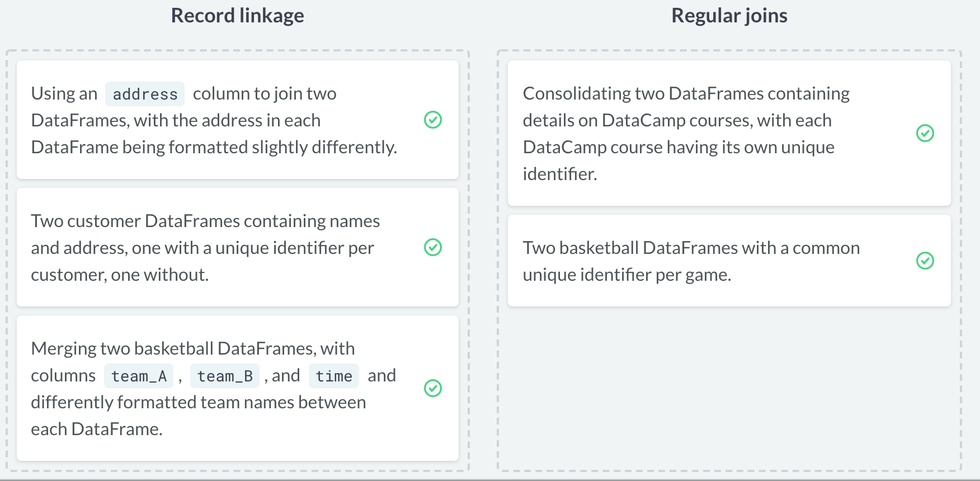
Task: Click the checkmark on the unique identifier per game card
Action: coord(925,261)
